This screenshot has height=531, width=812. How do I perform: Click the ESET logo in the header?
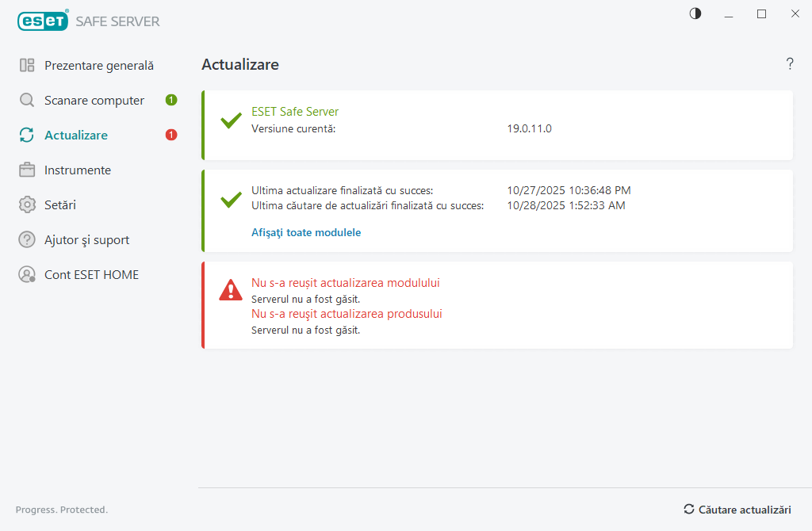click(44, 21)
